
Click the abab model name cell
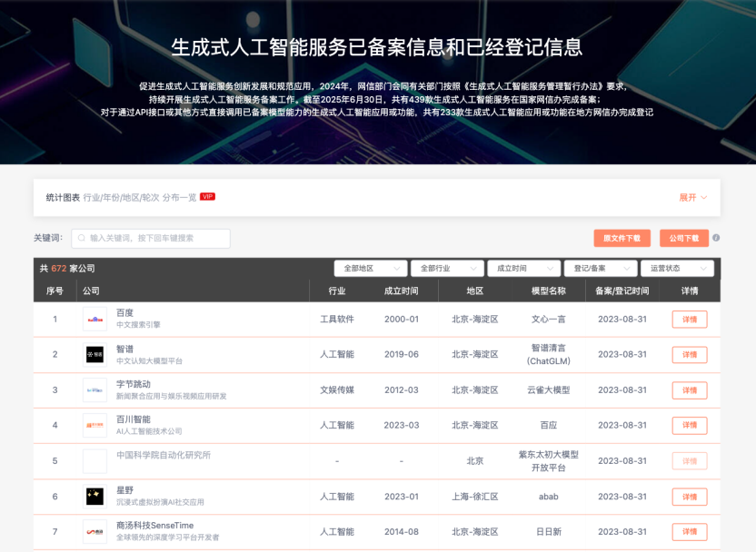point(549,497)
